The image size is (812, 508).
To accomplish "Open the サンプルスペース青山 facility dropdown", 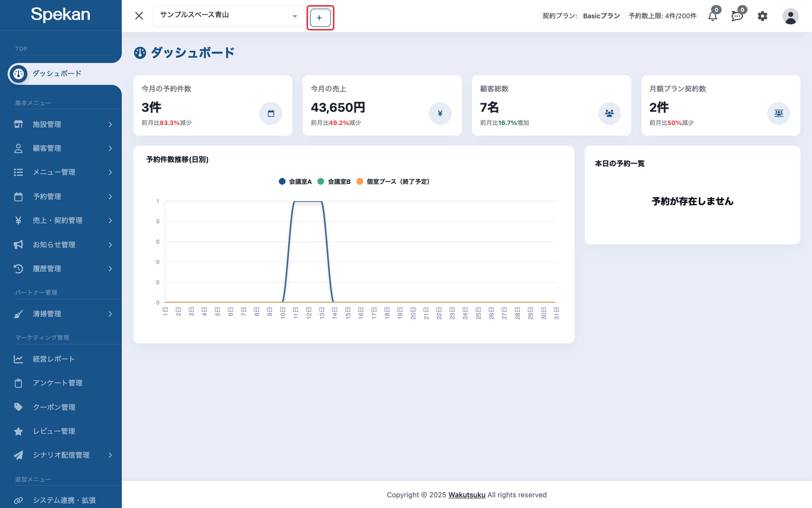I will click(x=228, y=16).
